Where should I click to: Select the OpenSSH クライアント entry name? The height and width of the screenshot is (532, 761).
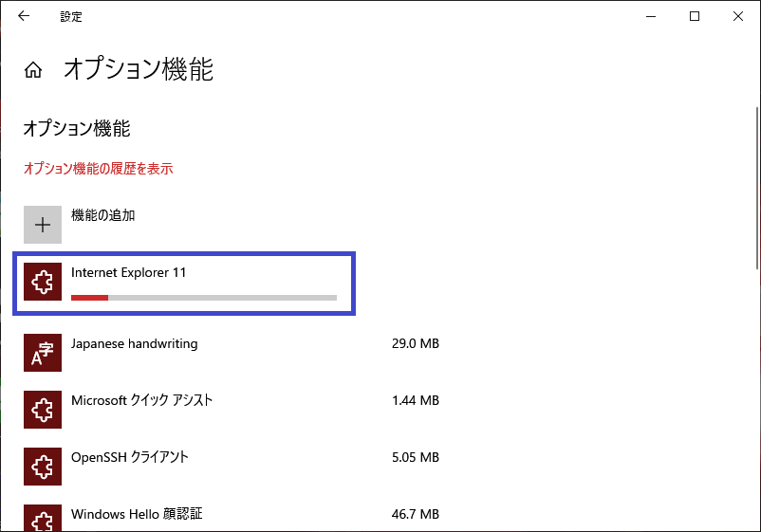130,457
